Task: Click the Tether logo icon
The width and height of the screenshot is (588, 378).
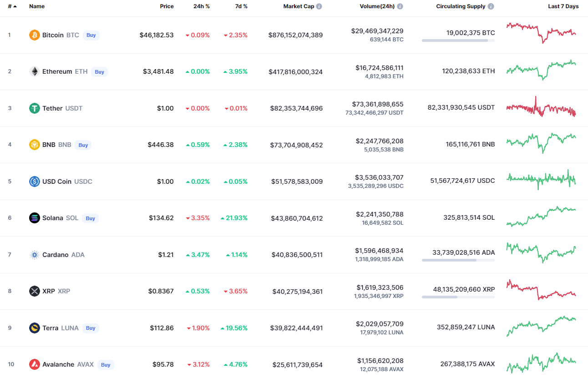Action: click(x=35, y=108)
